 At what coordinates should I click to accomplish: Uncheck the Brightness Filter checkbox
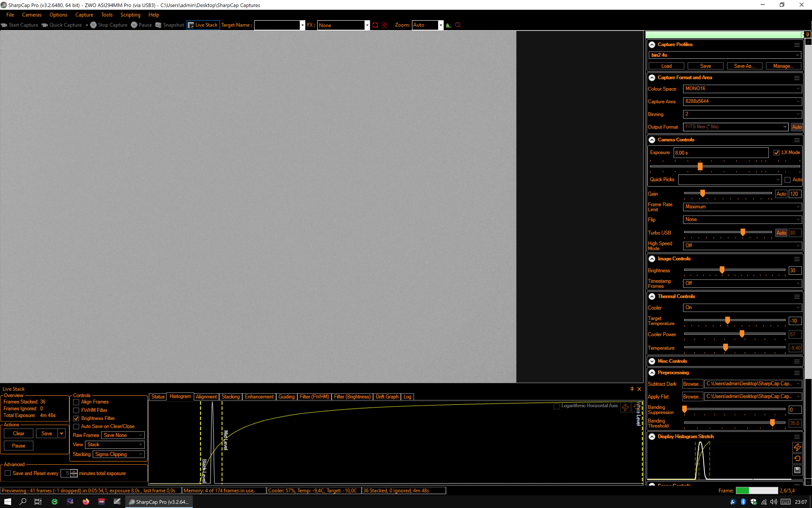tap(76, 418)
